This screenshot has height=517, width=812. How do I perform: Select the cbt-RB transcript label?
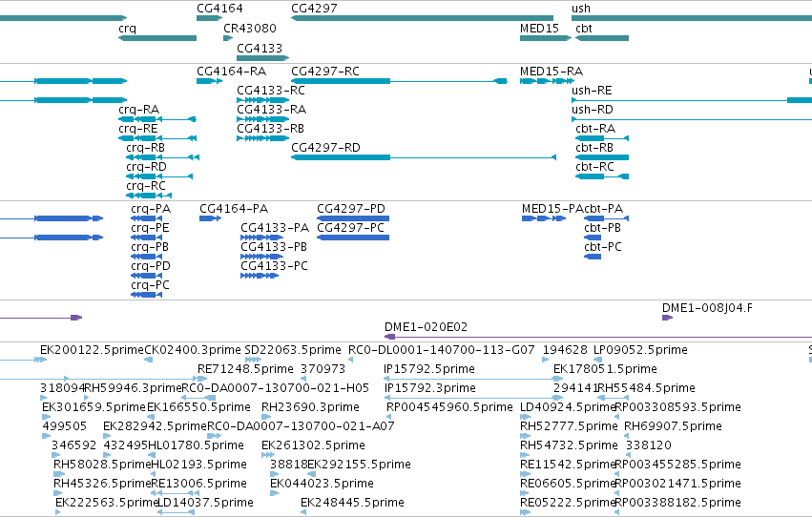coord(594,148)
